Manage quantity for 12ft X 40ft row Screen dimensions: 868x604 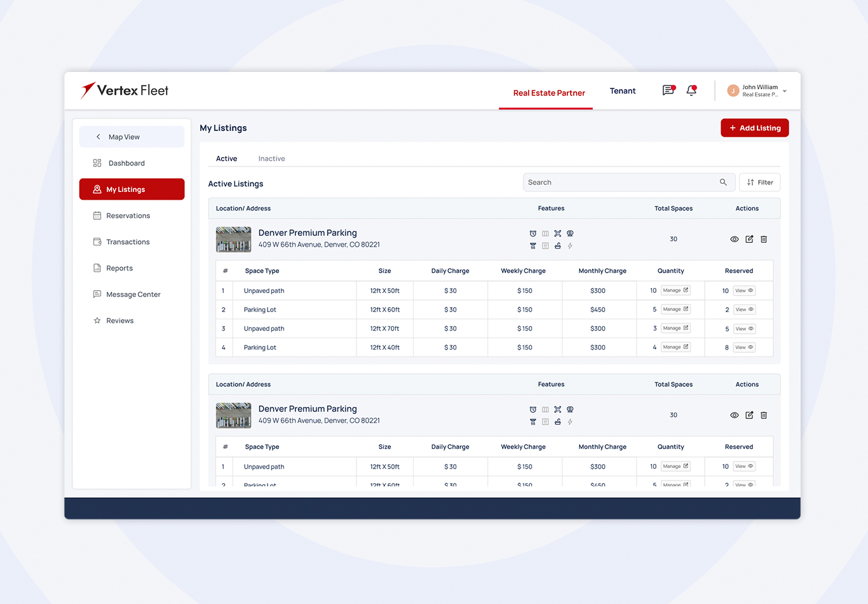(x=675, y=347)
